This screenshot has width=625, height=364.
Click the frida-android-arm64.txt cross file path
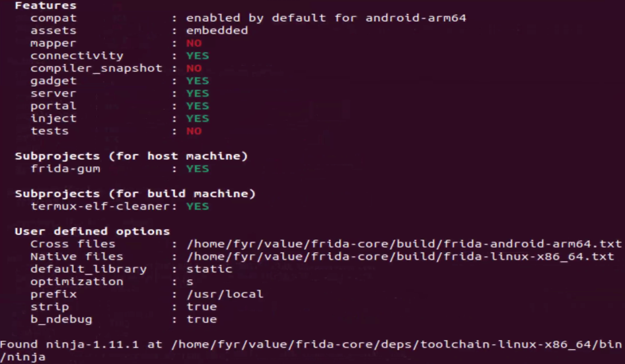[404, 244]
